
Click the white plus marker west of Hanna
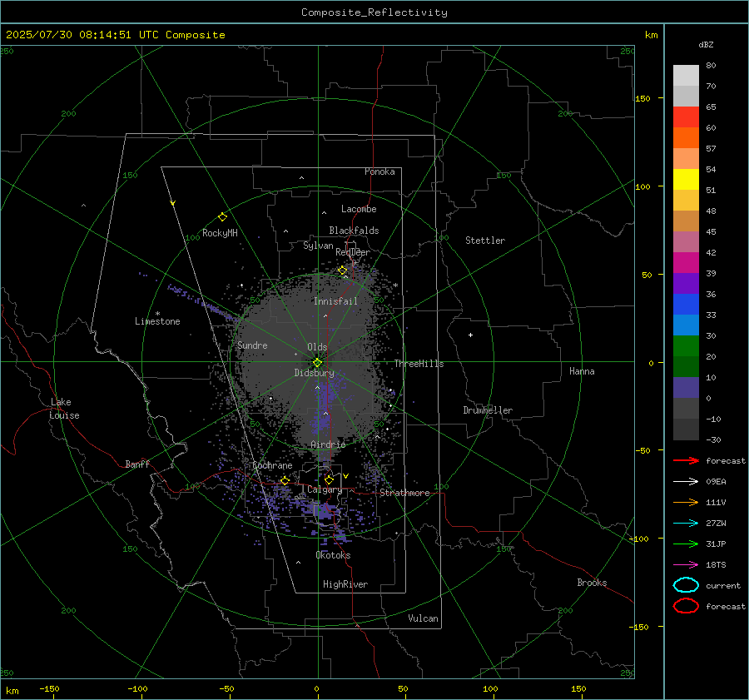coord(470,335)
